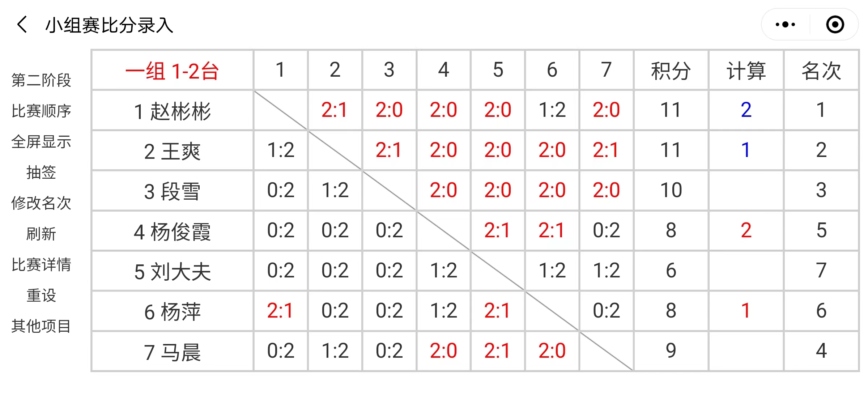Select 抽签 in the sidebar
868x408 pixels.
(41, 172)
